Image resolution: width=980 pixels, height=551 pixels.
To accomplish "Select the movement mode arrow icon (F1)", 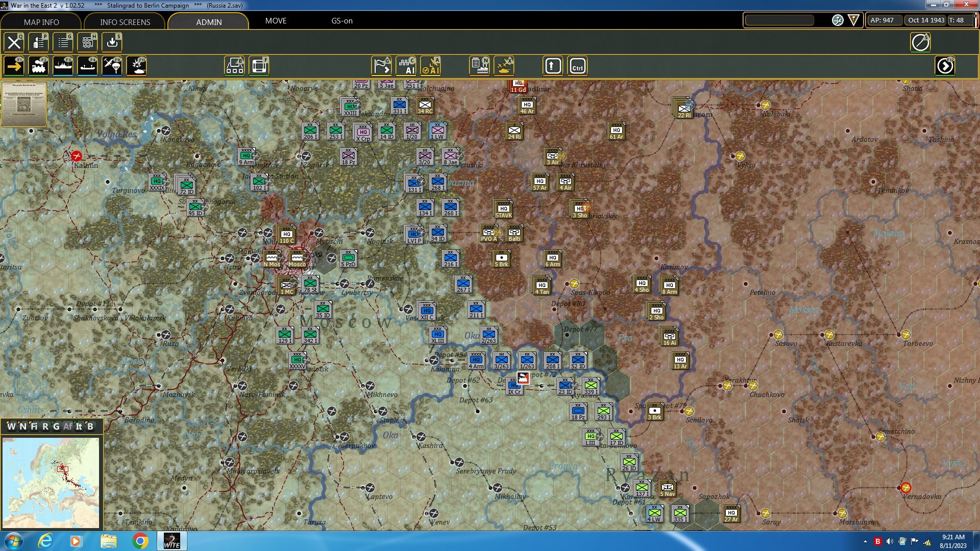I will (x=14, y=66).
